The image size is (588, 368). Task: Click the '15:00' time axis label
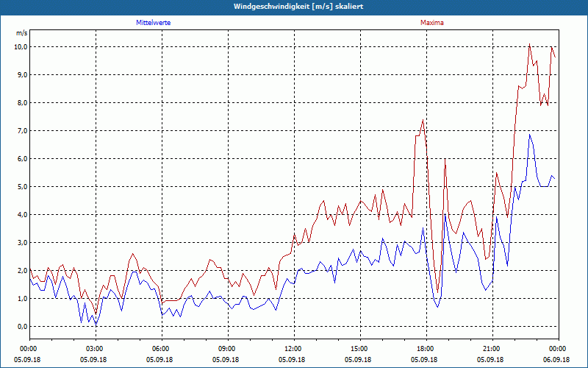360,349
